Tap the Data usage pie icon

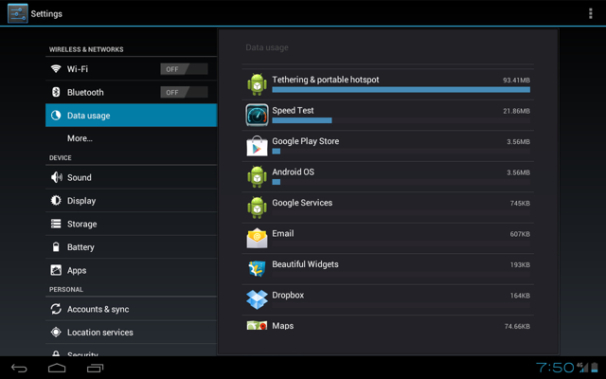tap(56, 115)
